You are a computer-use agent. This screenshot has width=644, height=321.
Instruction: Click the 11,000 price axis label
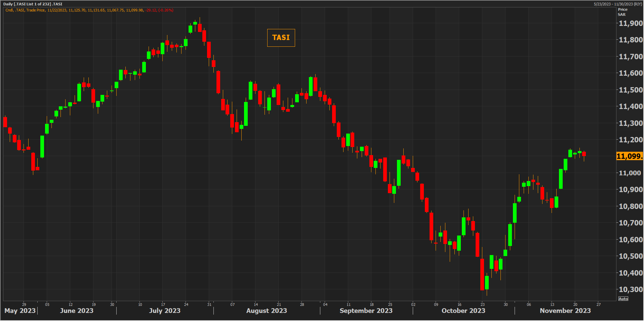[631, 173]
